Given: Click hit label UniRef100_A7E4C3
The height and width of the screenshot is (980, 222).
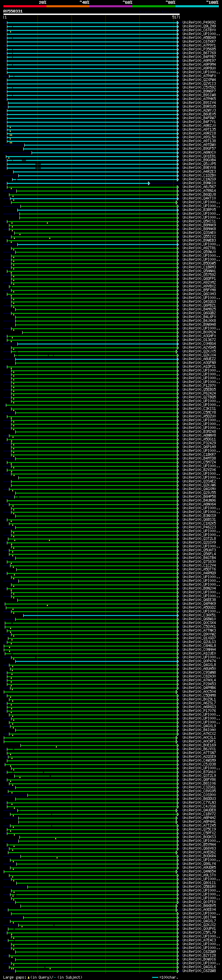Looking at the screenshot, I should pos(199,940).
